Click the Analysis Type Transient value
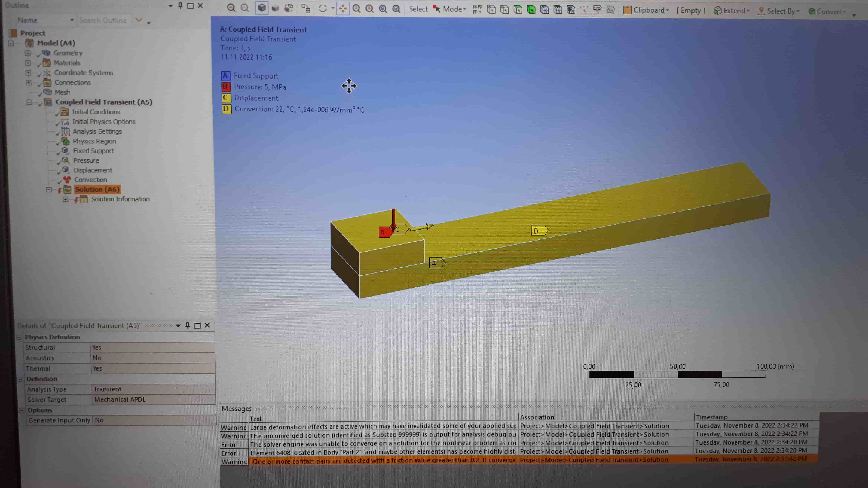This screenshot has height=488, width=868. pyautogui.click(x=153, y=389)
